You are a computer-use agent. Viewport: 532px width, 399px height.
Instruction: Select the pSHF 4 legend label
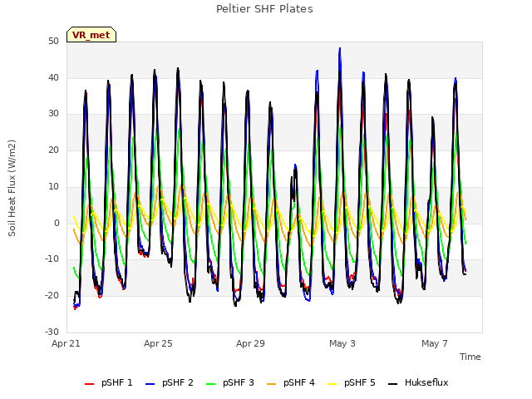tap(299, 382)
